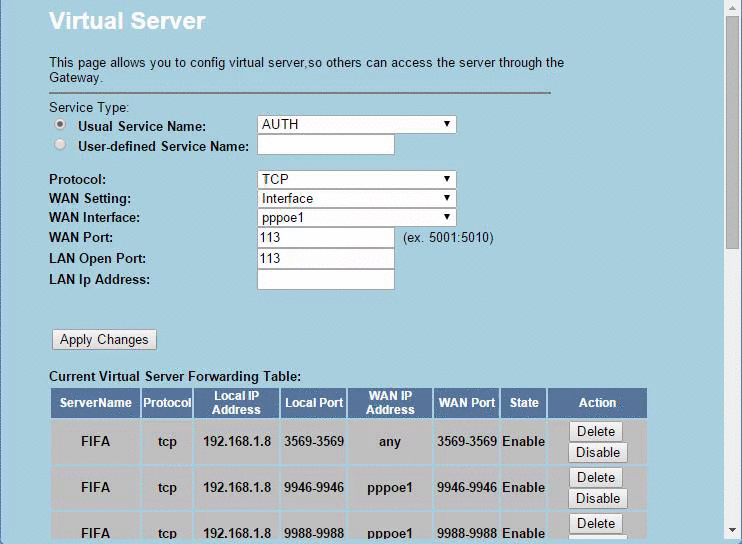Disable the FIFA 3569-3569 forwarding entry
This screenshot has height=544, width=742.
click(598, 452)
